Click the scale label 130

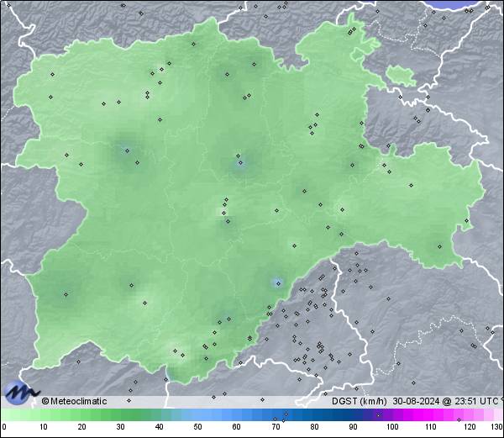pos(497,427)
